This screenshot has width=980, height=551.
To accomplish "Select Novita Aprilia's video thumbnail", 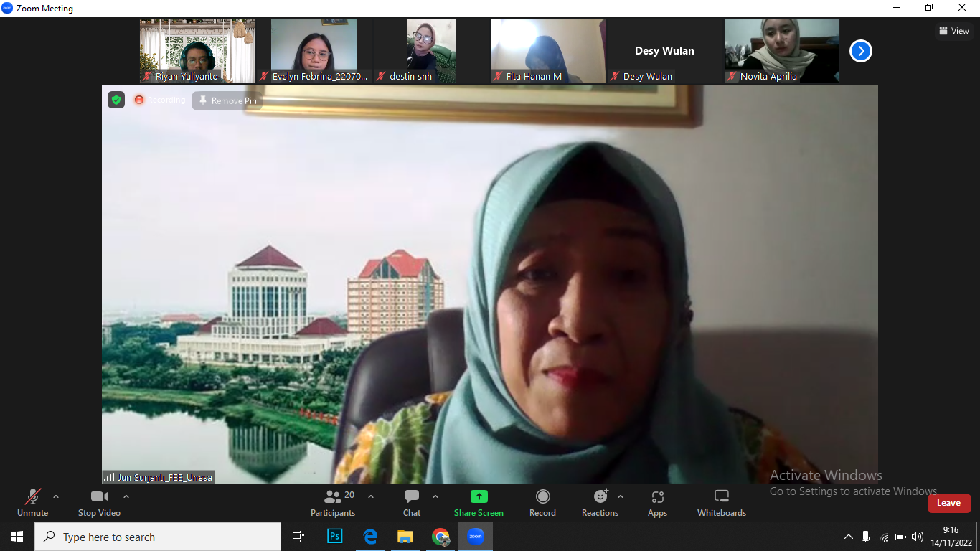I will pyautogui.click(x=782, y=51).
